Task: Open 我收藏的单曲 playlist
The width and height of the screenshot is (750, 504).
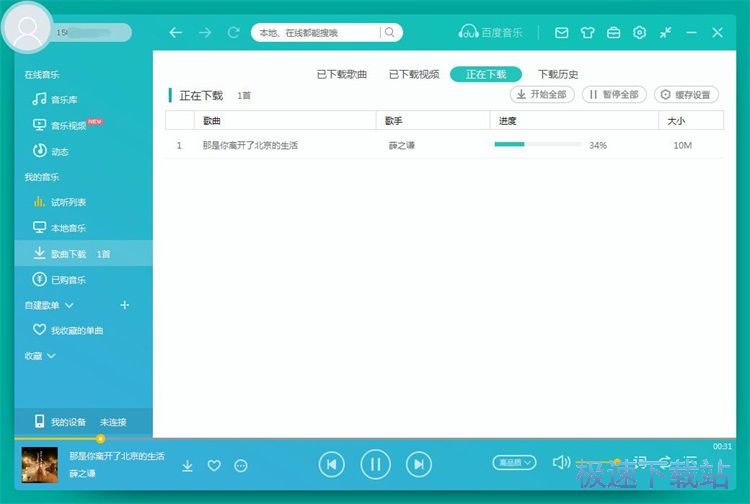Action: tap(68, 330)
